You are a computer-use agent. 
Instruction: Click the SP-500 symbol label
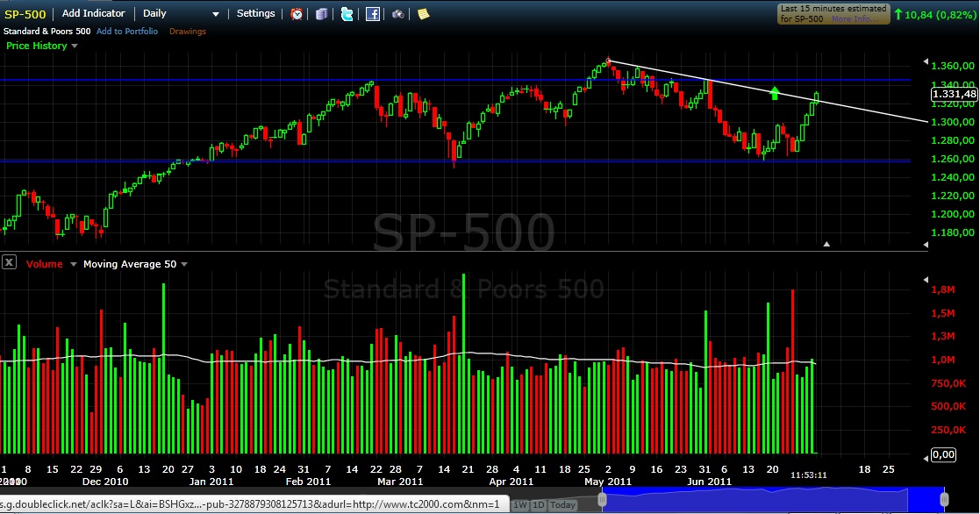coord(25,14)
